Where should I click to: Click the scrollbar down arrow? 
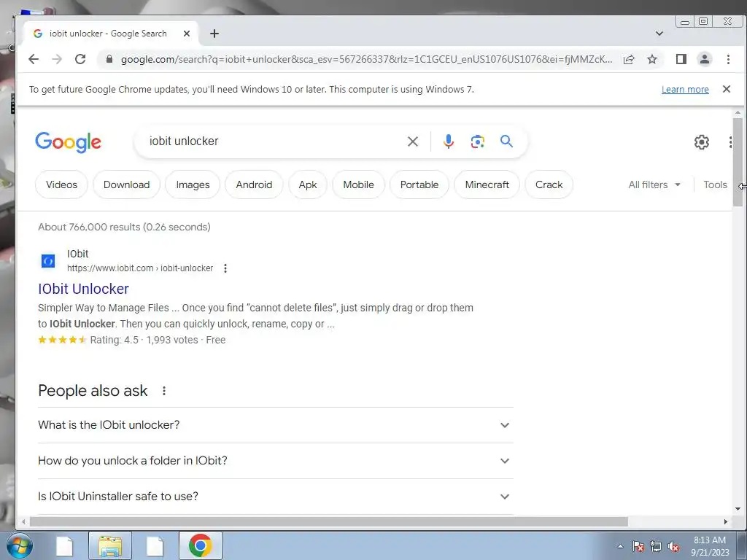point(738,509)
